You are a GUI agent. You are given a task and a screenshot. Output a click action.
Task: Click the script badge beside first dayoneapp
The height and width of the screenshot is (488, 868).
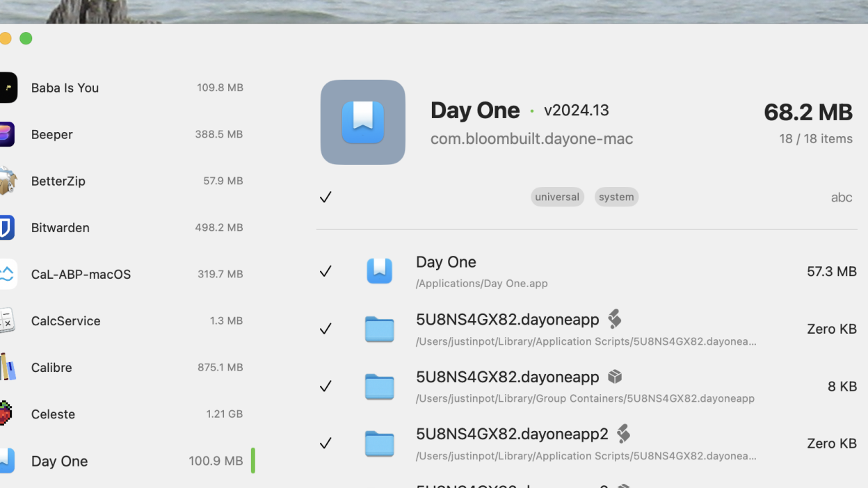point(614,319)
